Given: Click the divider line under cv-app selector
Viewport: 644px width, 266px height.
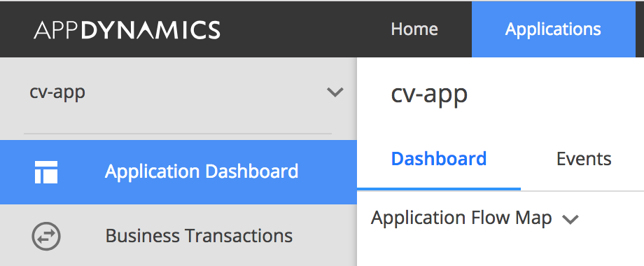Looking at the screenshot, I should 178,134.
